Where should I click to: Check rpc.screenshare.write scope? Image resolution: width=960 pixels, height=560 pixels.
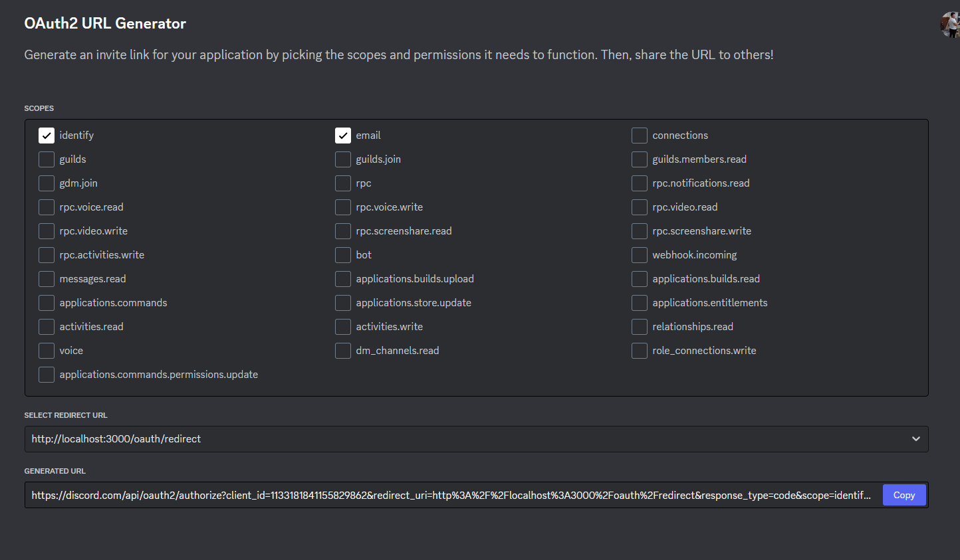pos(640,231)
